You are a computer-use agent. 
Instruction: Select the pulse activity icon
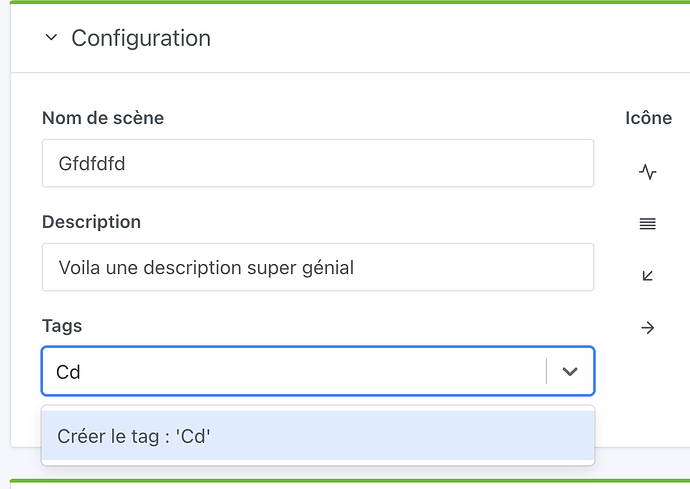click(x=647, y=172)
